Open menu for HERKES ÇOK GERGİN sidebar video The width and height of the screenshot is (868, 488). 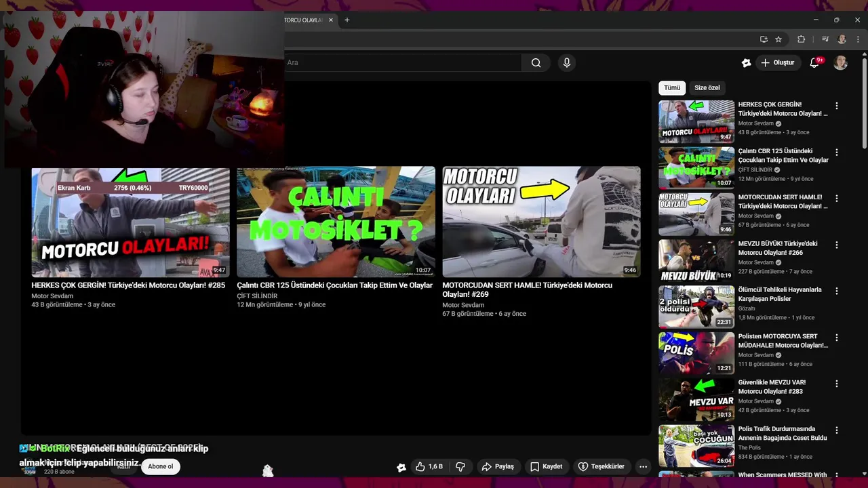tap(837, 106)
